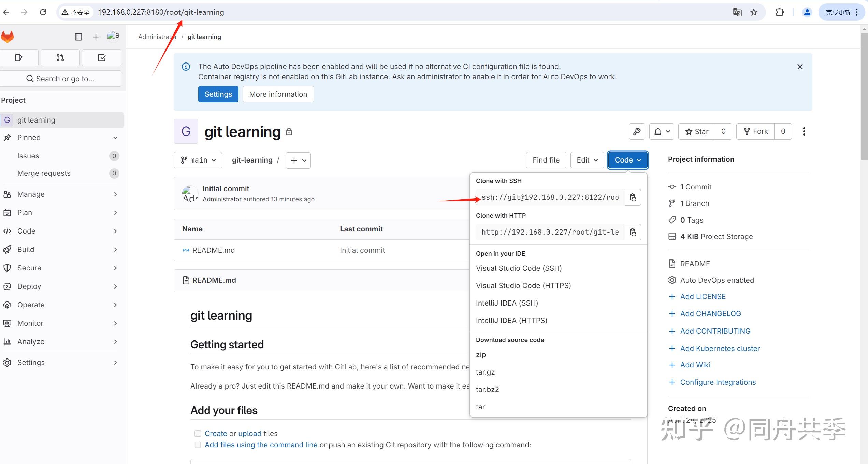Download source code as zip
This screenshot has height=464, width=868.
481,354
